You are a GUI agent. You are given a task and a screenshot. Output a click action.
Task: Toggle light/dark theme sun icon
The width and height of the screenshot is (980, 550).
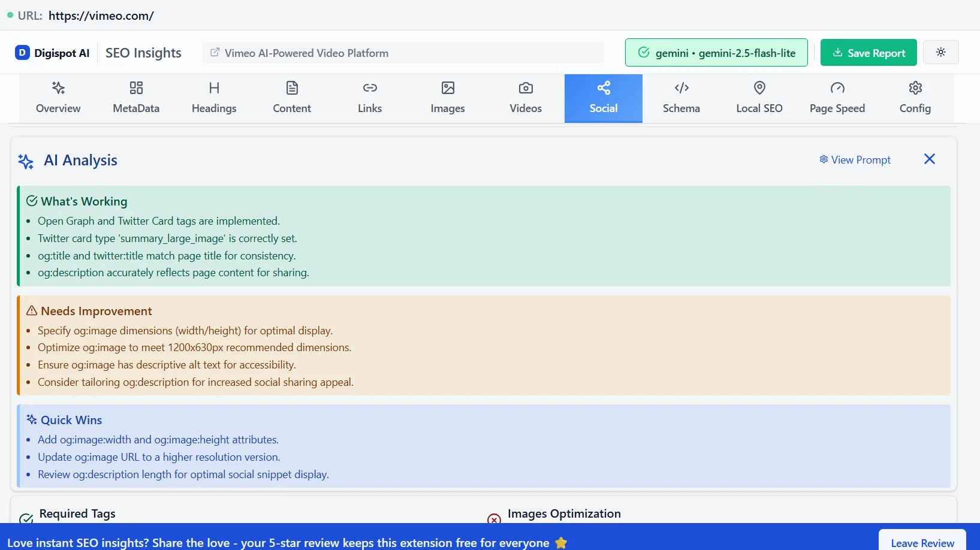tap(941, 52)
